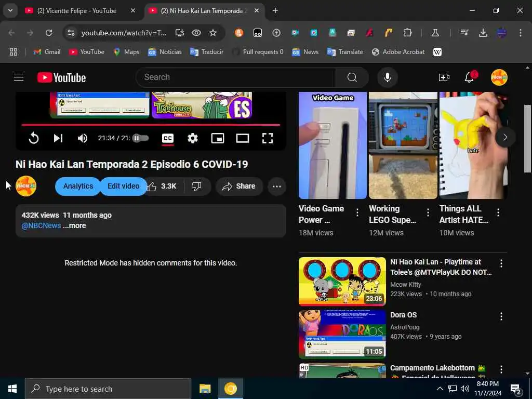Open the notifications bell
Viewport: 532px width, 399px height.
click(469, 77)
